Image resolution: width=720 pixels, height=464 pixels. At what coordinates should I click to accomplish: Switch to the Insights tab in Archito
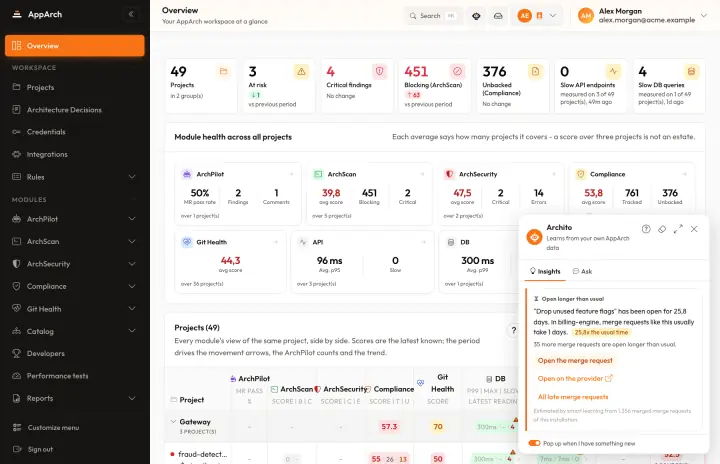pos(545,272)
